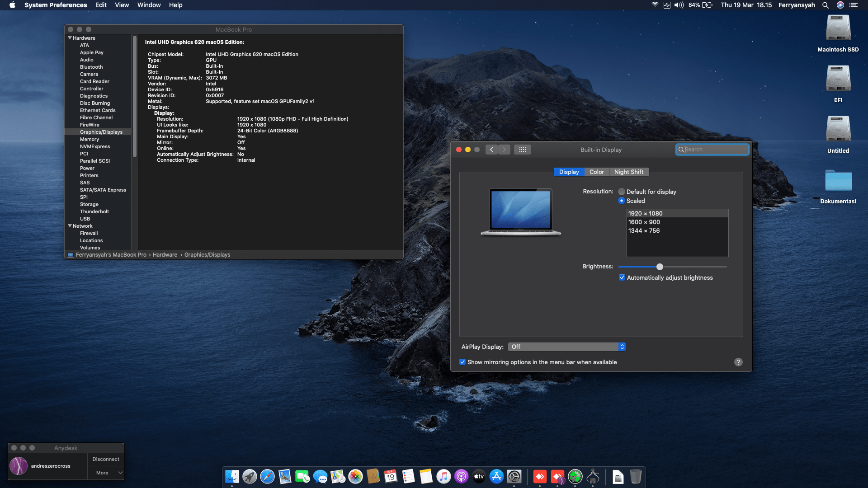Select Bluetooth in the Hardware list
This screenshot has width=868, height=488.
pos(91,67)
